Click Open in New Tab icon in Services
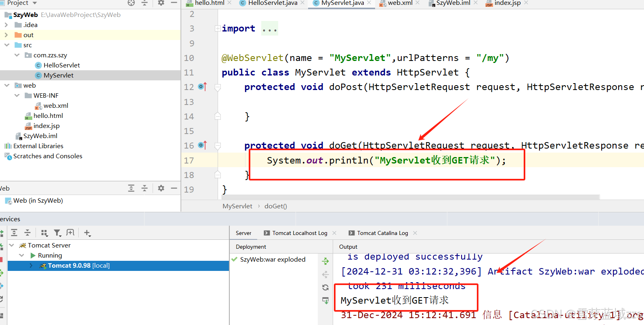644x325 pixels. [x=70, y=233]
